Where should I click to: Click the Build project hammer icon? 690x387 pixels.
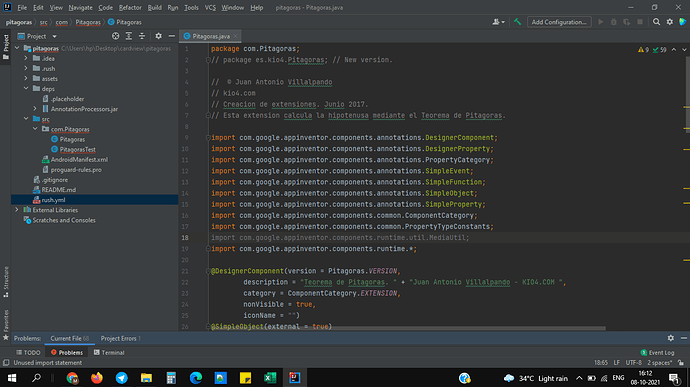pos(518,22)
